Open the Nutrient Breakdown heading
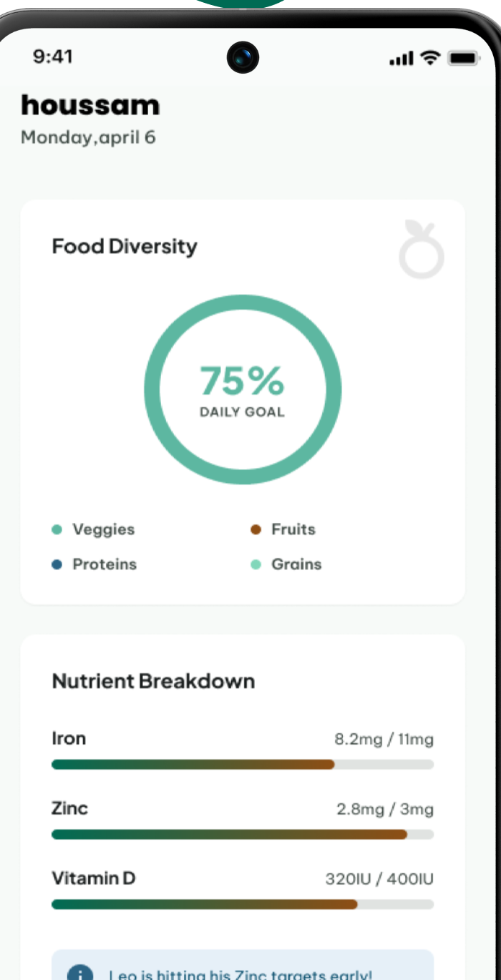Image resolution: width=501 pixels, height=980 pixels. (x=153, y=681)
